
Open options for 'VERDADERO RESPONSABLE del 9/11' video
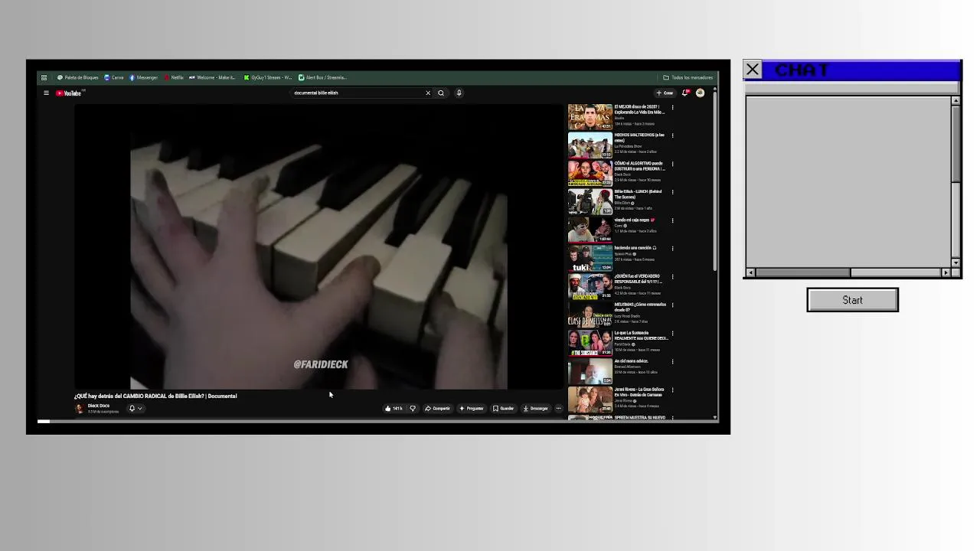pyautogui.click(x=672, y=277)
